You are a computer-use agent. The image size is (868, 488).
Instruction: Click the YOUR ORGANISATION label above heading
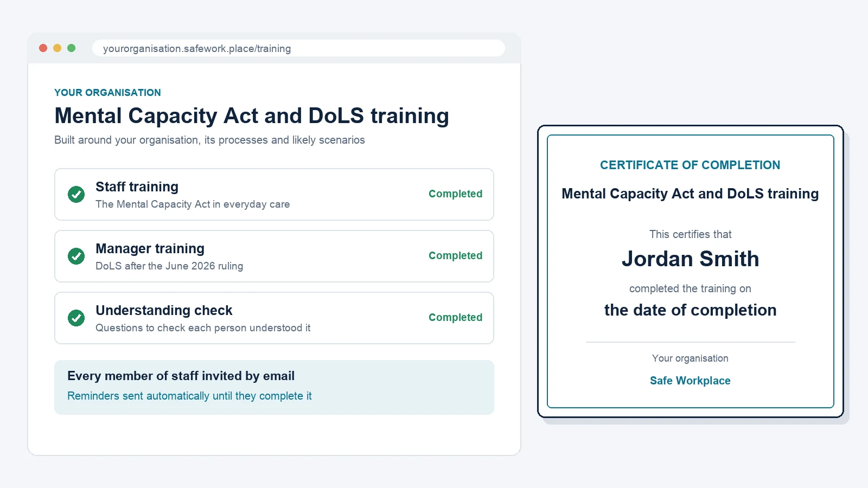pos(107,93)
